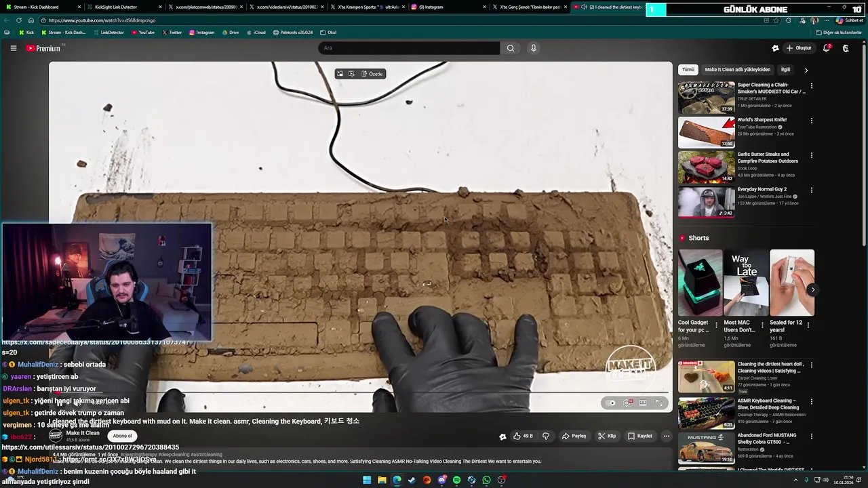The width and height of the screenshot is (868, 488).
Task: Subscribe with the Abone ol button
Action: (x=122, y=436)
